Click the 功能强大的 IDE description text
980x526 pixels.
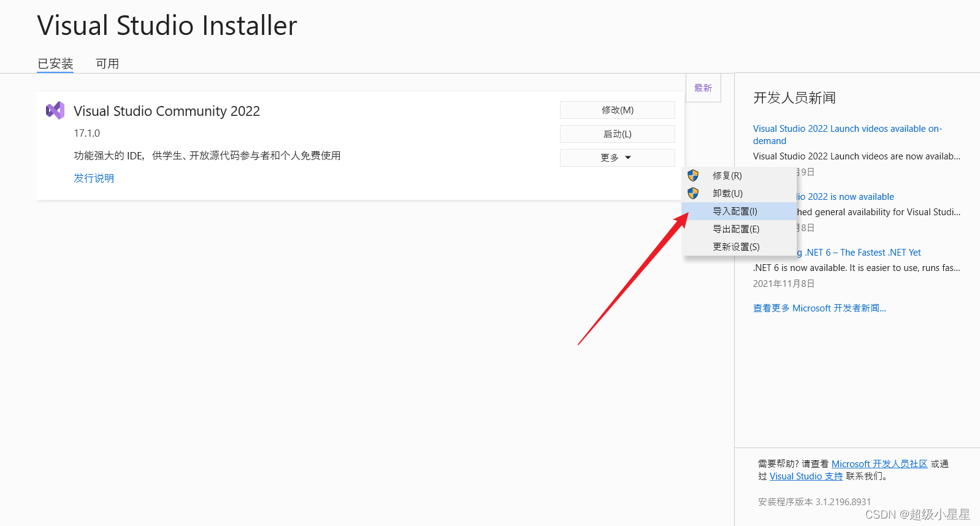[x=207, y=156]
